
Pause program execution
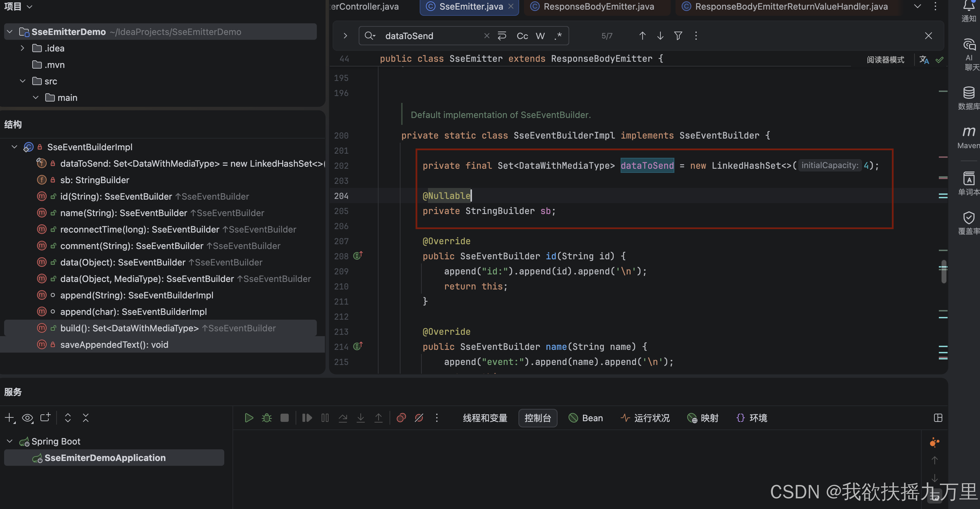(x=325, y=418)
